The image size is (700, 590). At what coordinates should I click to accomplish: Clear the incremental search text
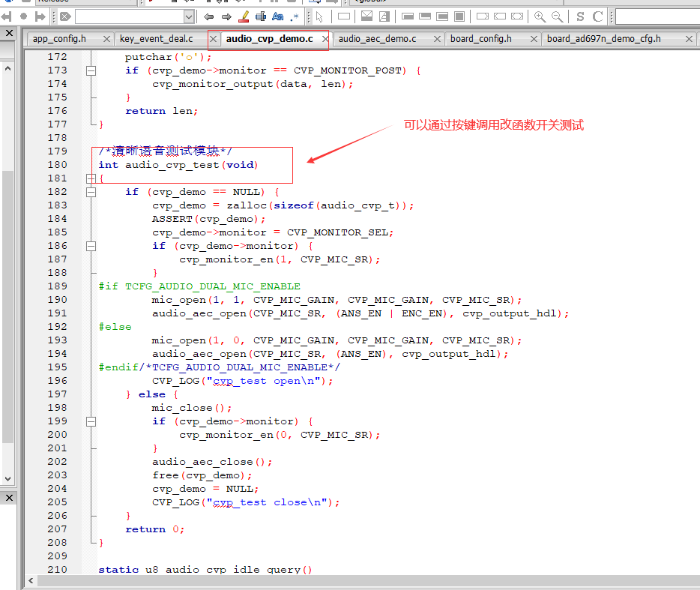66,17
